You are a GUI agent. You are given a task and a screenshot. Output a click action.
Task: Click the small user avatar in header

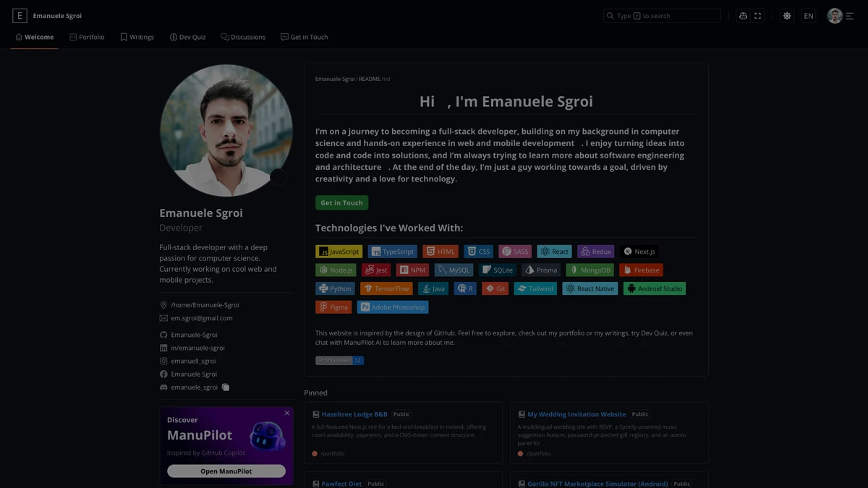(835, 16)
